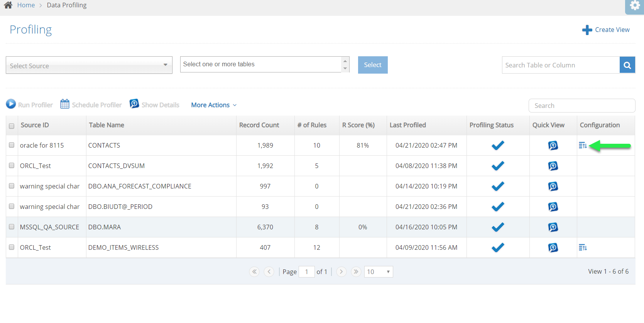The width and height of the screenshot is (644, 323).
Task: Click the Select button
Action: click(373, 65)
